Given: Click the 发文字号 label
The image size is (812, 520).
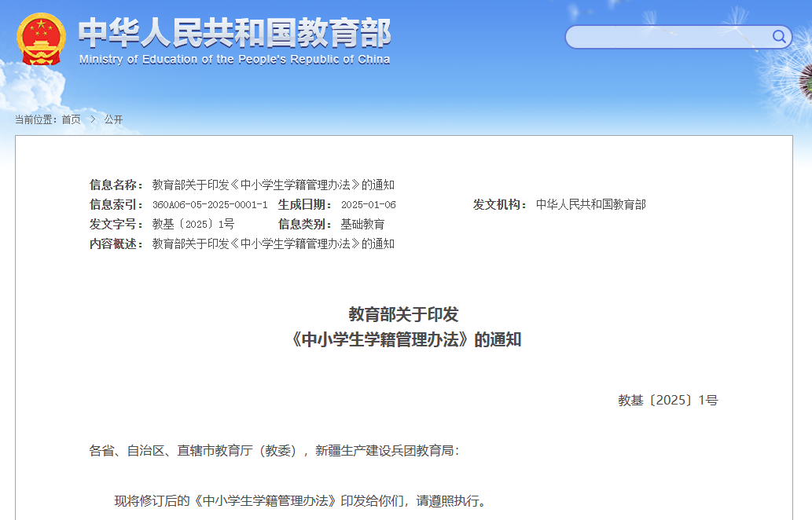Looking at the screenshot, I should [x=116, y=225].
